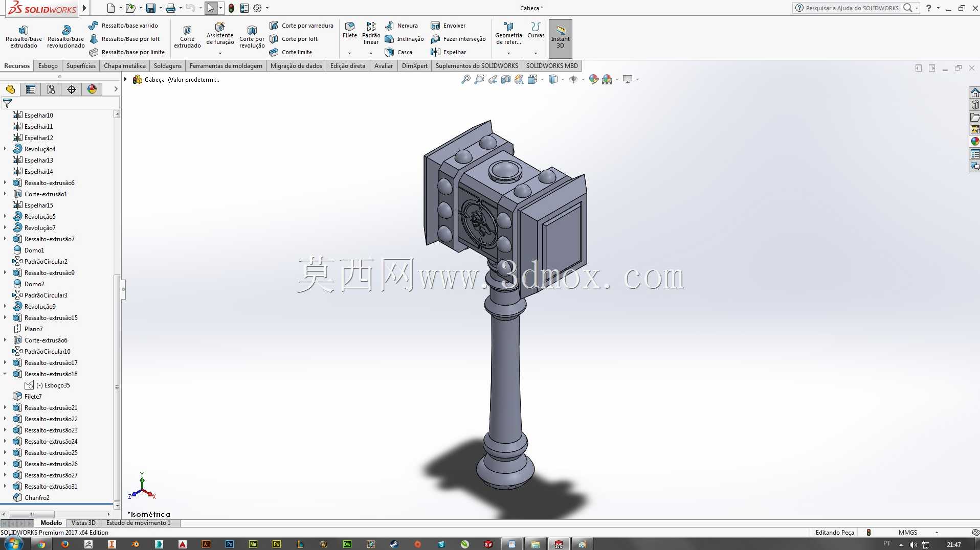Open the Curvas tool
This screenshot has width=980, height=550.
pyautogui.click(x=536, y=30)
